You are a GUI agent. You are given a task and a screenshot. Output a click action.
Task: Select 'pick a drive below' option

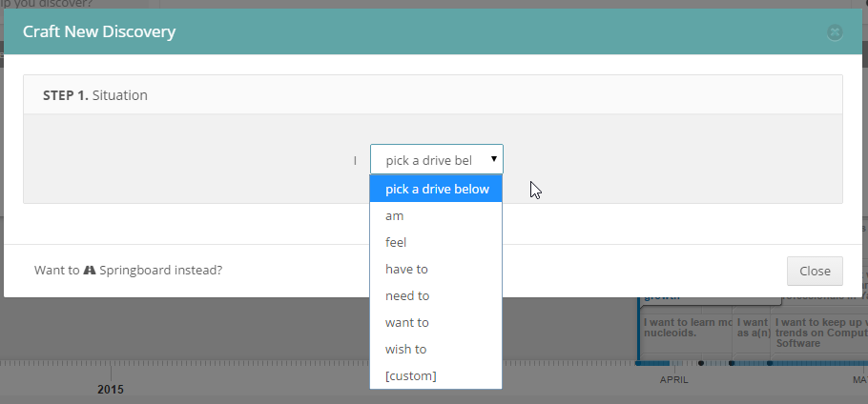[436, 189]
